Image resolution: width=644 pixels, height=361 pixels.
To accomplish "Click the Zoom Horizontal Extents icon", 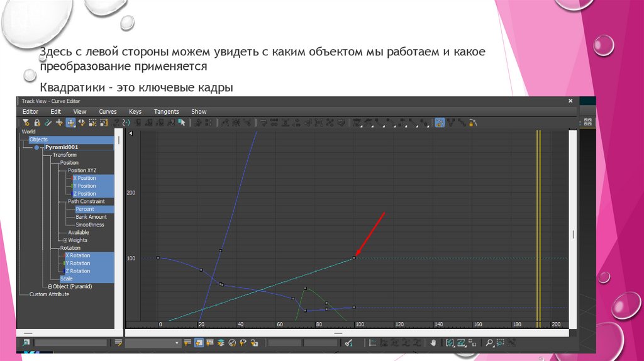I will (450, 343).
